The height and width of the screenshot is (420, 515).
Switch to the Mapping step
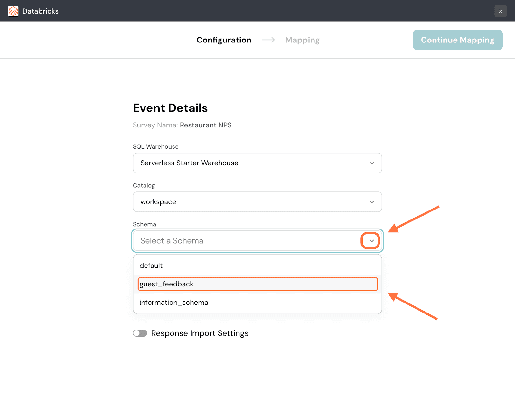(302, 40)
